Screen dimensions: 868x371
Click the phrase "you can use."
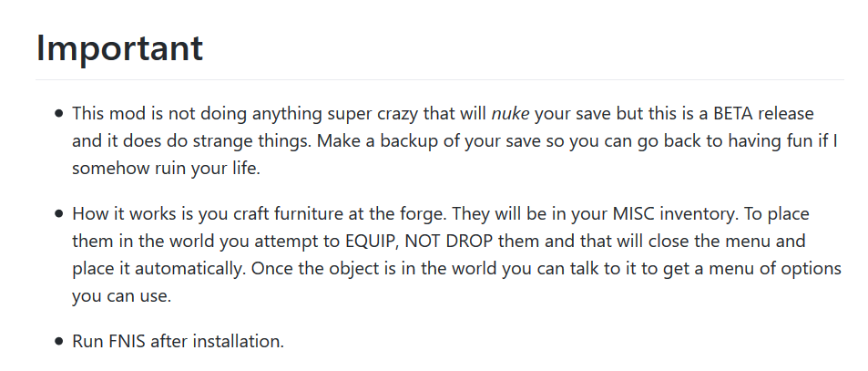pyautogui.click(x=122, y=297)
